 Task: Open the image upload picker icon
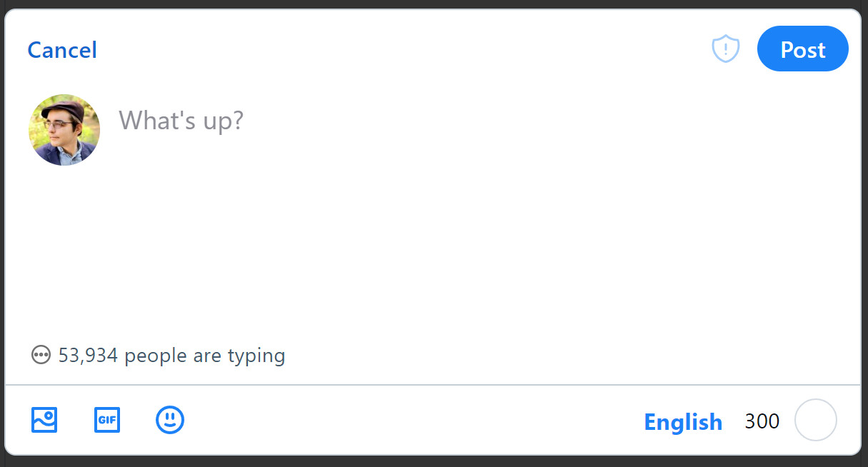tap(44, 420)
